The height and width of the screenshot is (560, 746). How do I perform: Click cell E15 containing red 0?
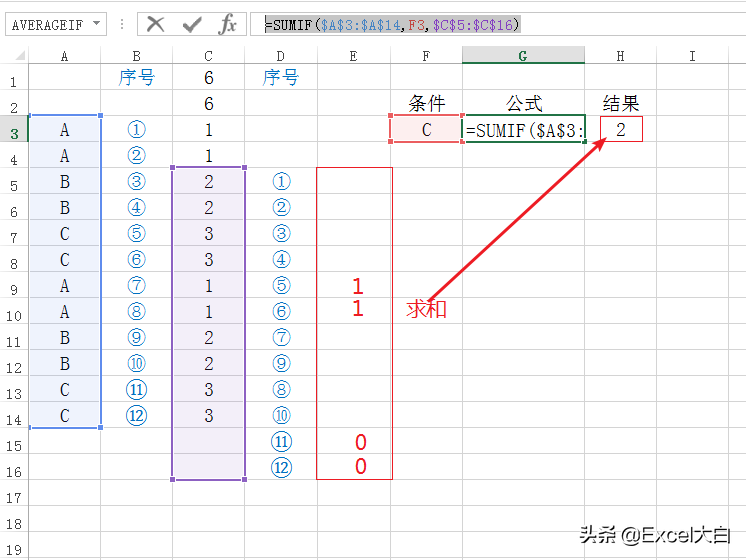(360, 442)
